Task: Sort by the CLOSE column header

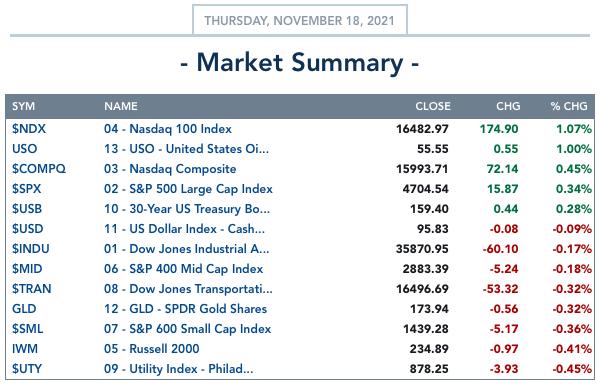Action: [x=433, y=106]
